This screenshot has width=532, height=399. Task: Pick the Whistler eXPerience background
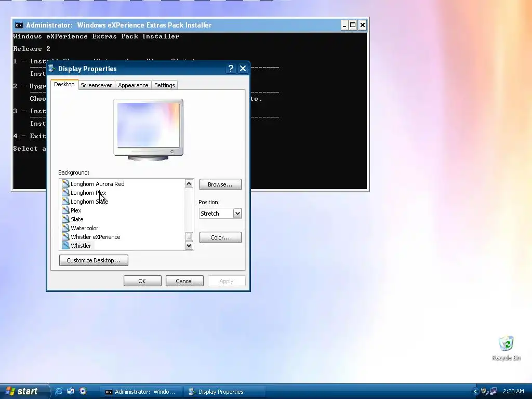(96, 237)
